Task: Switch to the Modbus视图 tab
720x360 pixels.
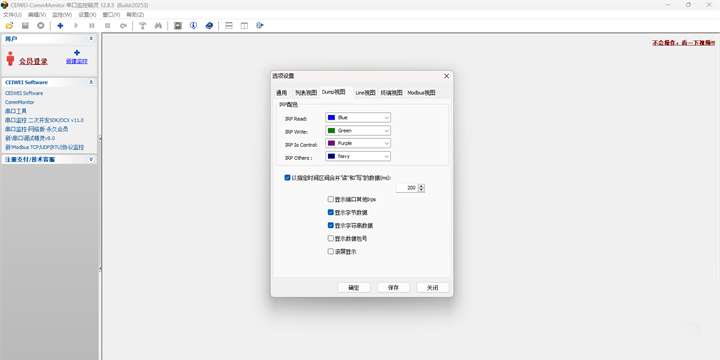Action: pos(421,93)
